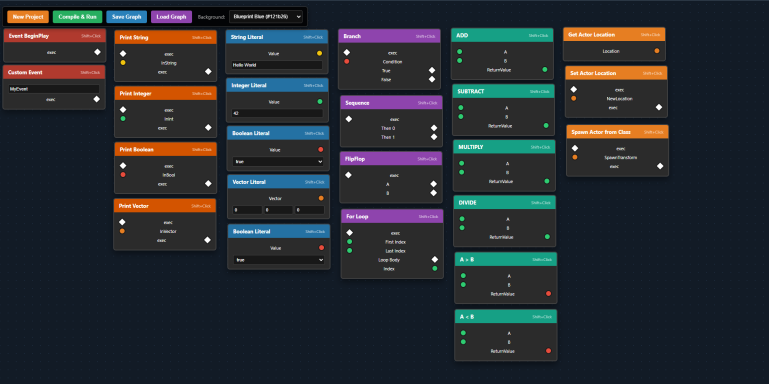Run the graph with Compile & Run
769x384 pixels.
click(x=77, y=17)
